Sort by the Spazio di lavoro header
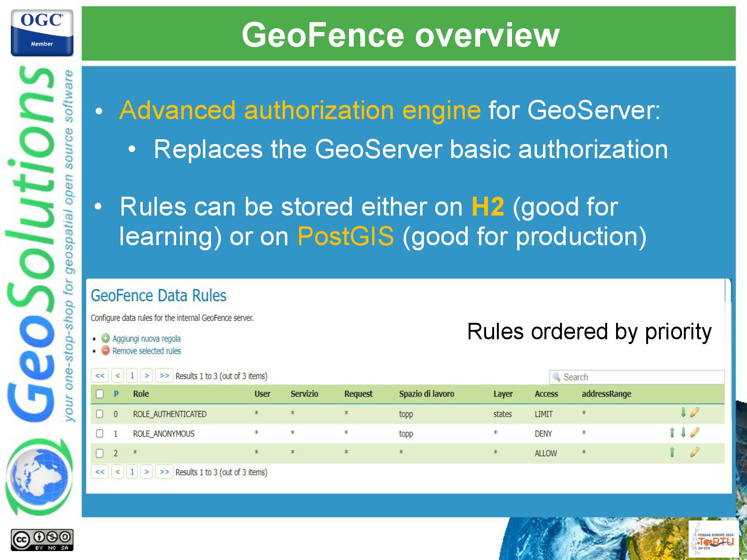This screenshot has height=560, width=747. 427,394
